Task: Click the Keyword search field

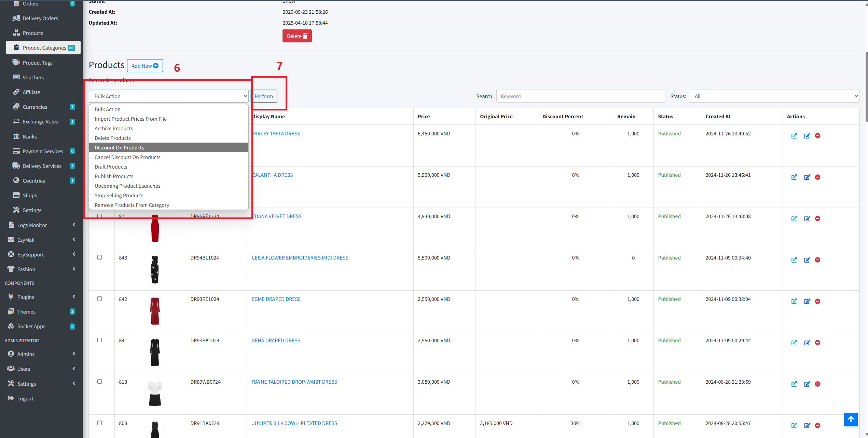Action: [580, 96]
